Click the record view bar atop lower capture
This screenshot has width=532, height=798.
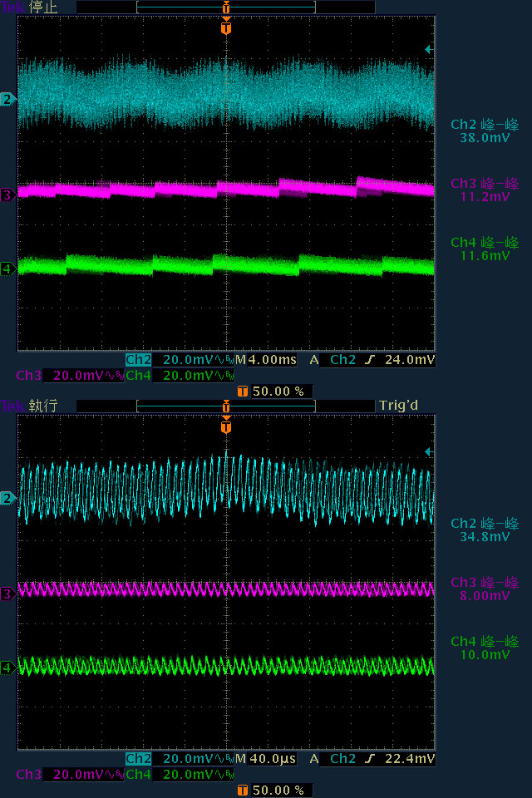click(226, 406)
